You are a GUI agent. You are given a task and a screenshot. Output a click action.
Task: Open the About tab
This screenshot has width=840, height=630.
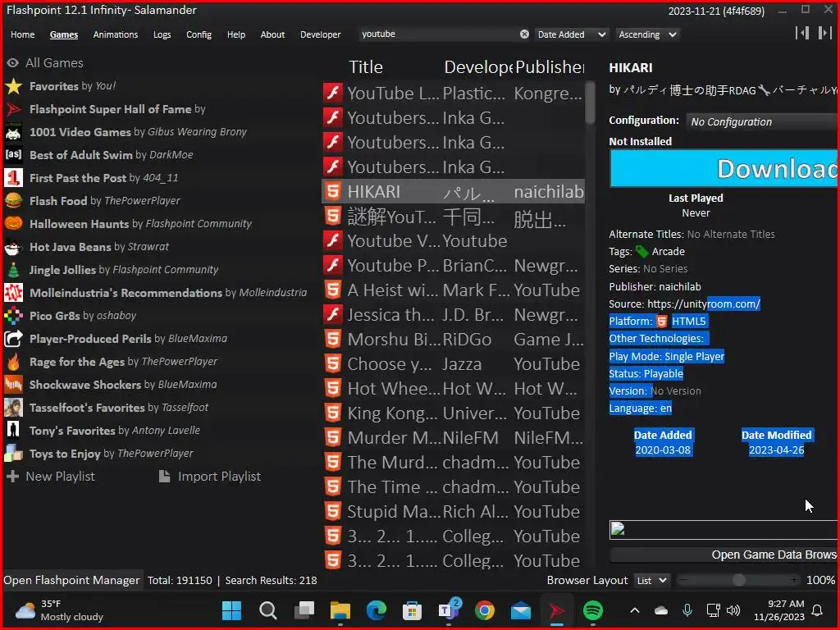[x=272, y=34]
